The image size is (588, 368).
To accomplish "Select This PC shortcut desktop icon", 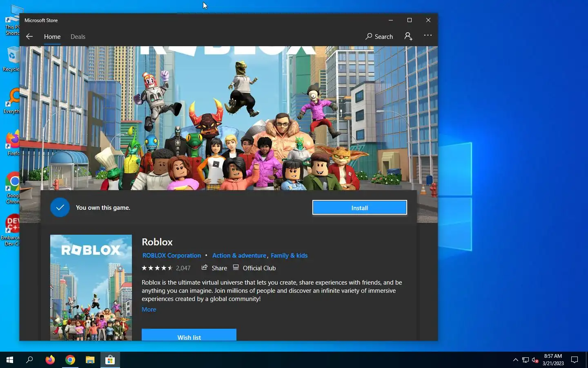I will [12, 20].
